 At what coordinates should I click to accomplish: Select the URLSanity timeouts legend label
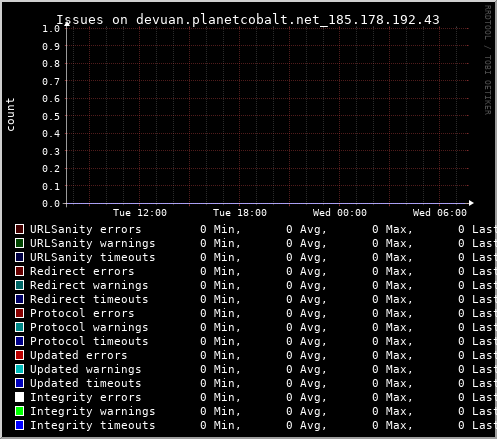92,257
